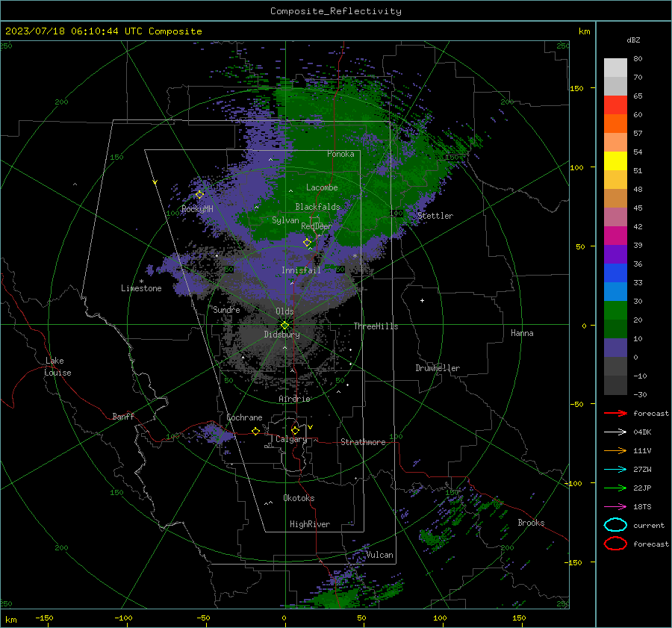
Task: Click the Composite_Reflectivity title
Action: (336, 11)
